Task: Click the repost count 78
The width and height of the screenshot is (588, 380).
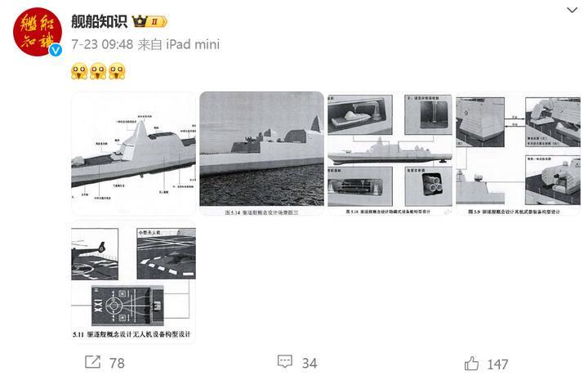Action: point(117,363)
